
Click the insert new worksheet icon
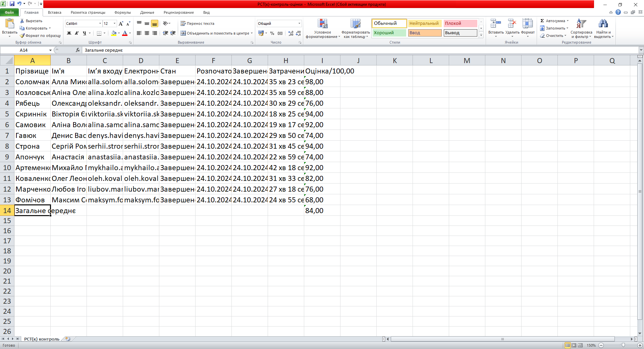(68, 339)
